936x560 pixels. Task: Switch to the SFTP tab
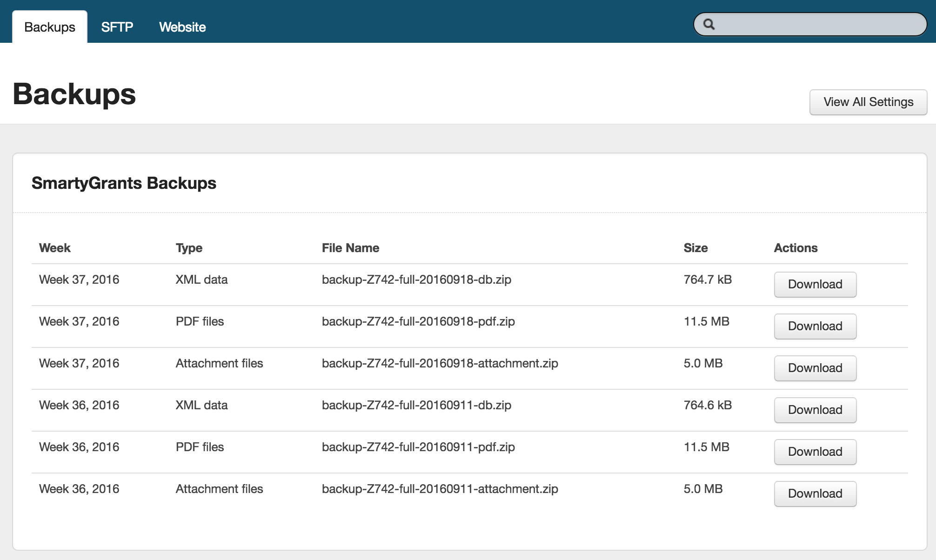pos(117,27)
